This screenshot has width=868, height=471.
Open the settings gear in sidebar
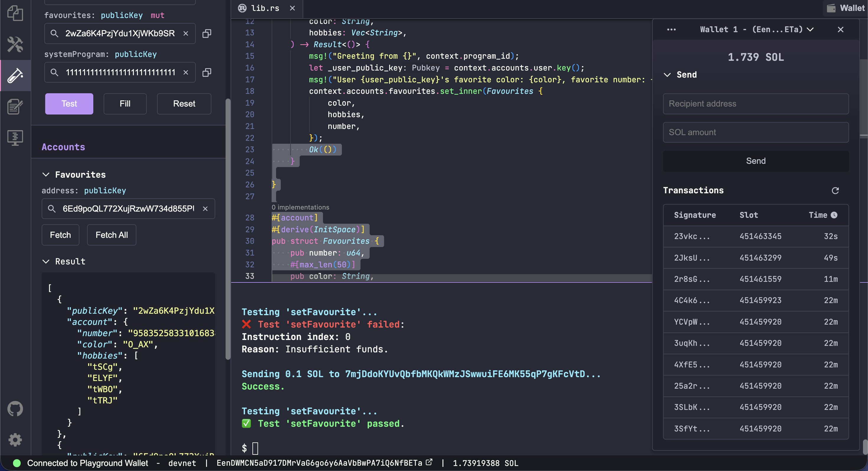pyautogui.click(x=15, y=440)
